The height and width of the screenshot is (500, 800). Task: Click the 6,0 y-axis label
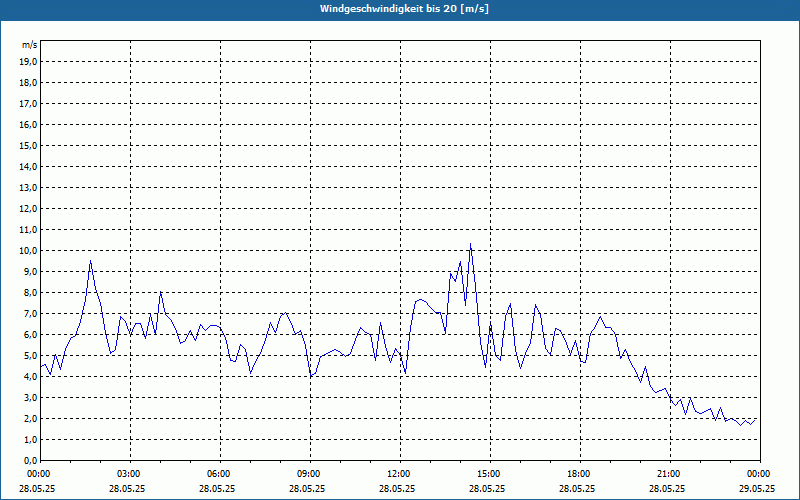coord(31,335)
